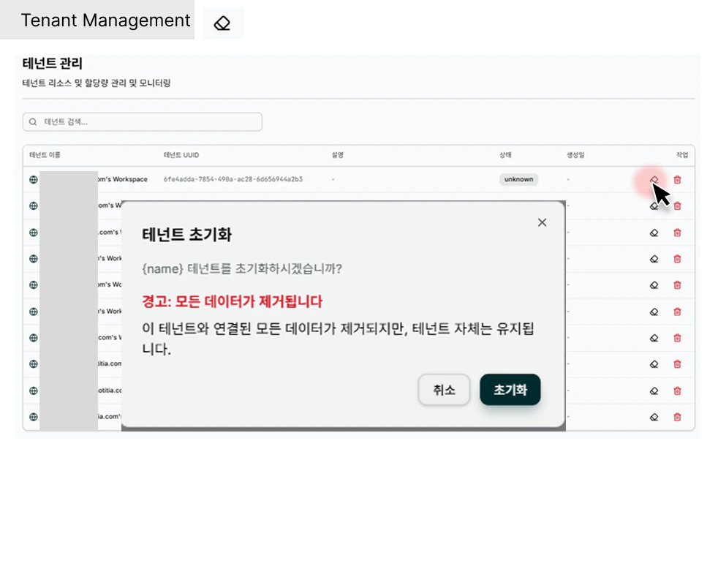This screenshot has height=588, width=718.
Task: Click the trash icon on the last table row
Action: coord(678,417)
